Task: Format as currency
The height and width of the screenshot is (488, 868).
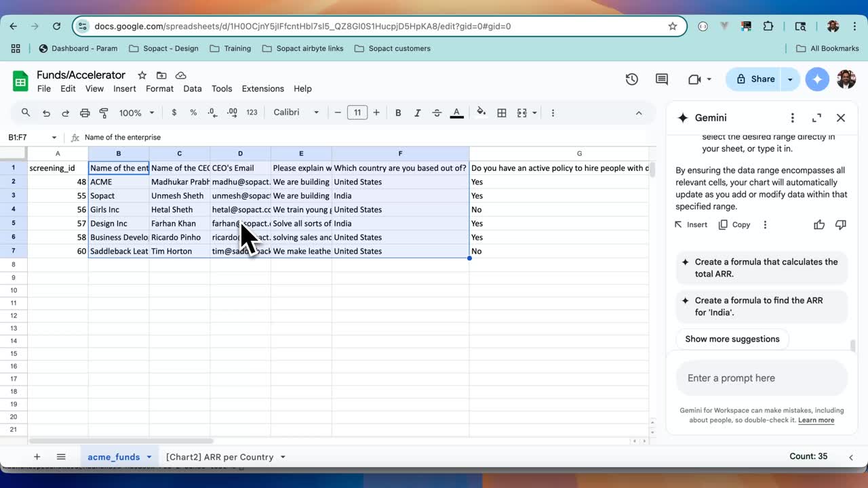Action: pos(174,113)
